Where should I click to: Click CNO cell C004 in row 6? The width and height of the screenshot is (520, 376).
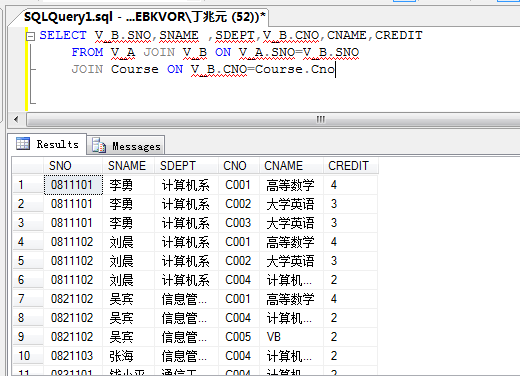(x=239, y=280)
